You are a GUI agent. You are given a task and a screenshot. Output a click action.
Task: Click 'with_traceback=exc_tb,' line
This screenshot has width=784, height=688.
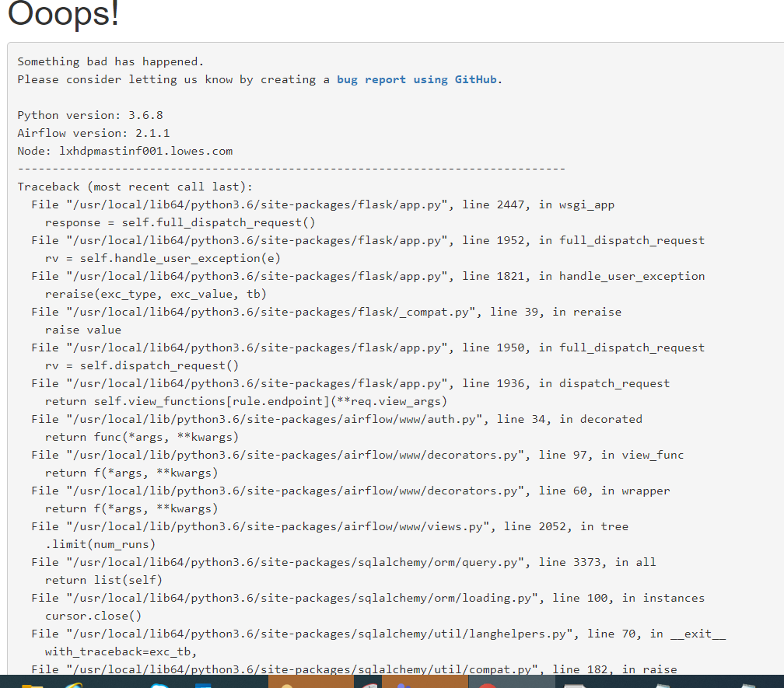121,652
